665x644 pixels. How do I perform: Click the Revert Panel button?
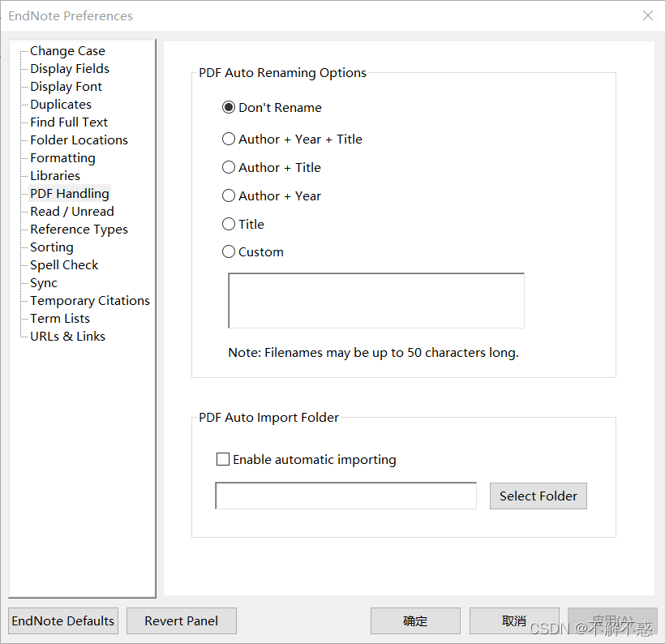(x=182, y=621)
